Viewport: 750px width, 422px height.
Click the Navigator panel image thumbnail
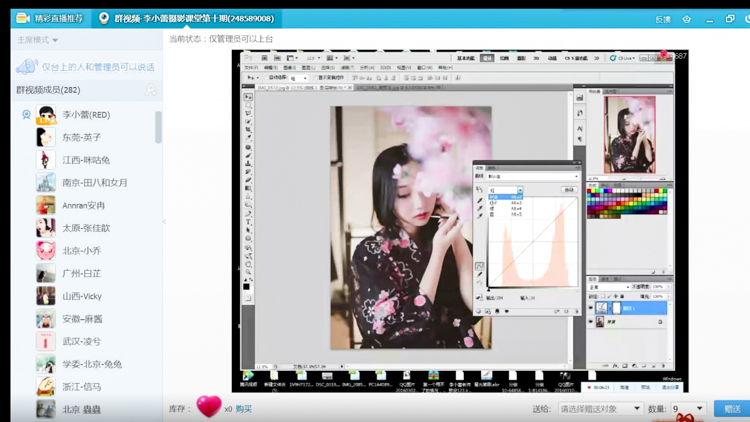629,134
